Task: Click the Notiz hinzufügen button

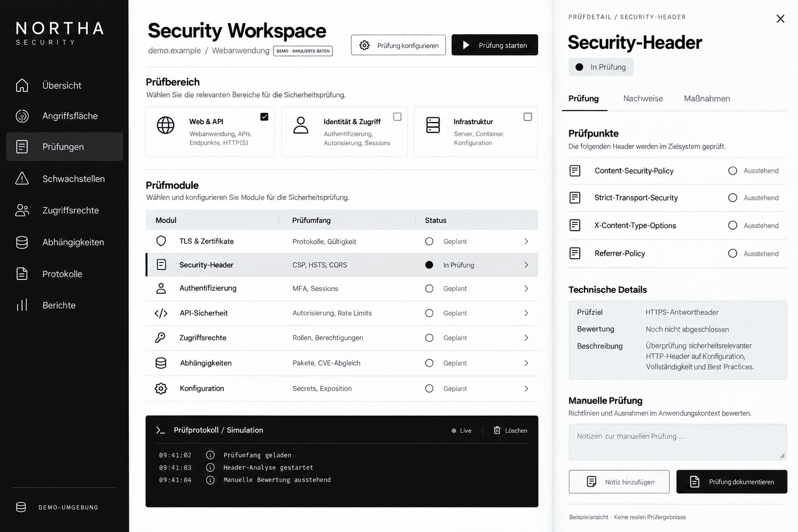Action: pyautogui.click(x=620, y=482)
